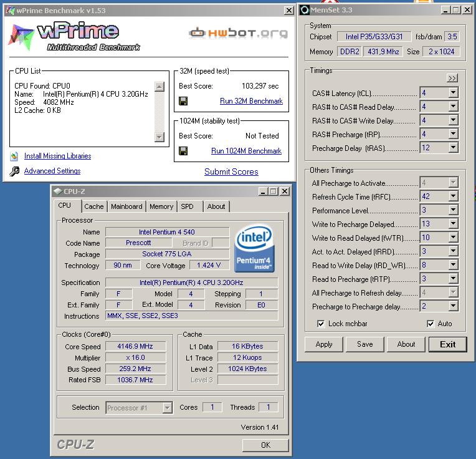This screenshot has height=459, width=476.
Task: Click the CPU List scroll up arrow
Action: pyautogui.click(x=159, y=87)
